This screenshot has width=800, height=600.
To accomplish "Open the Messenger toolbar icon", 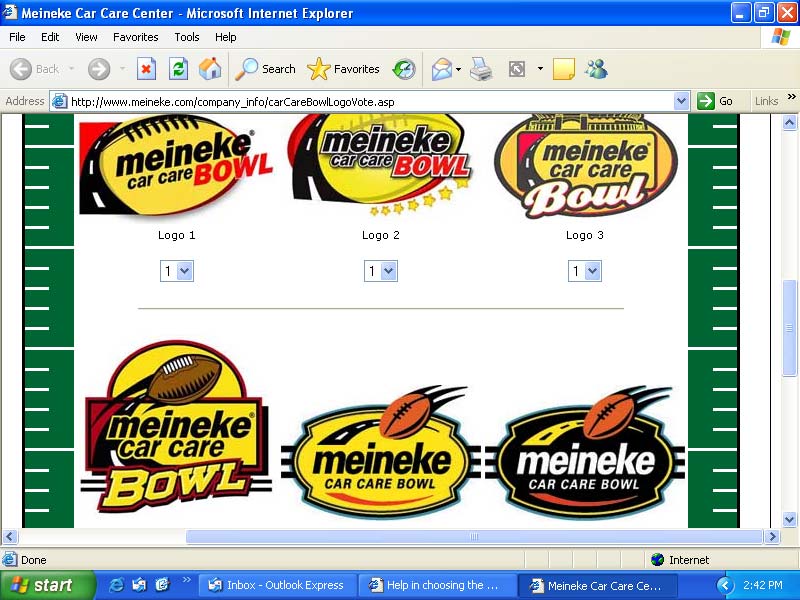I will click(x=596, y=69).
